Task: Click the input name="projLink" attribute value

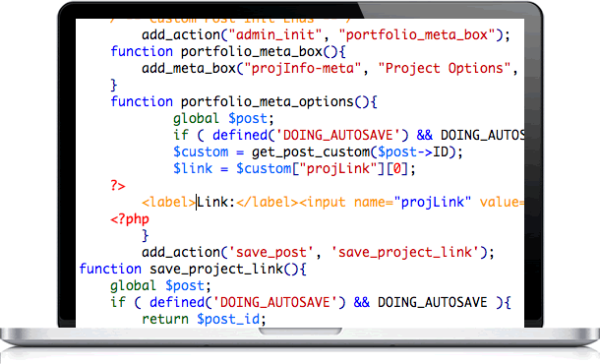Action: [x=433, y=203]
